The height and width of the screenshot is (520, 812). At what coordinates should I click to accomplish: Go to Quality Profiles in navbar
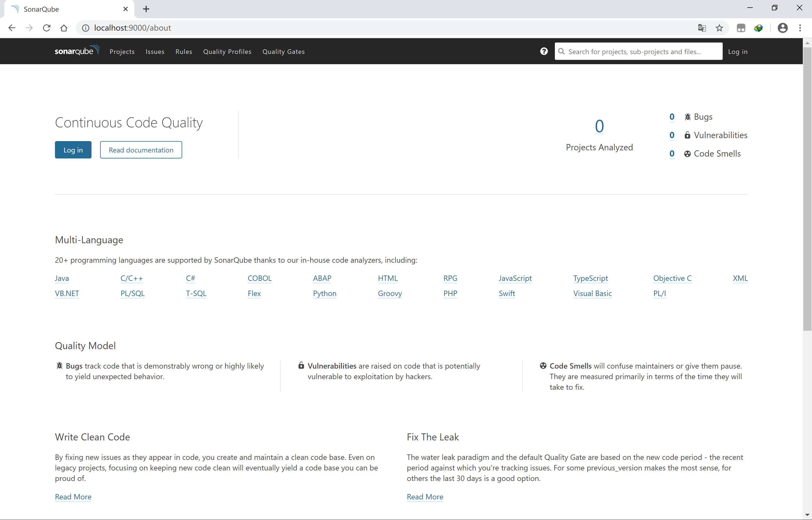pos(227,52)
